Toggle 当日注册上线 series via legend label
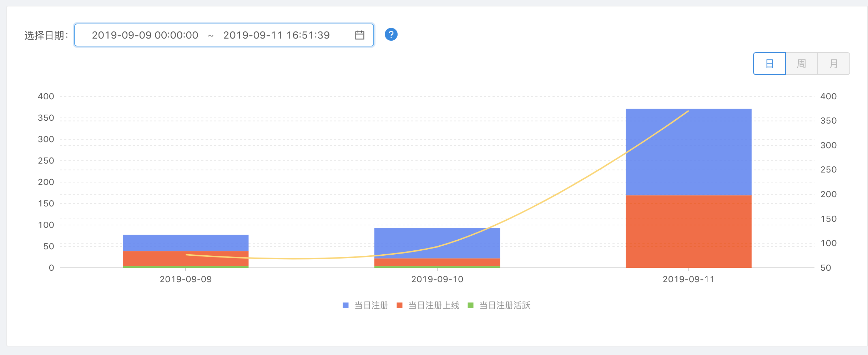The width and height of the screenshot is (868, 355). click(434, 305)
